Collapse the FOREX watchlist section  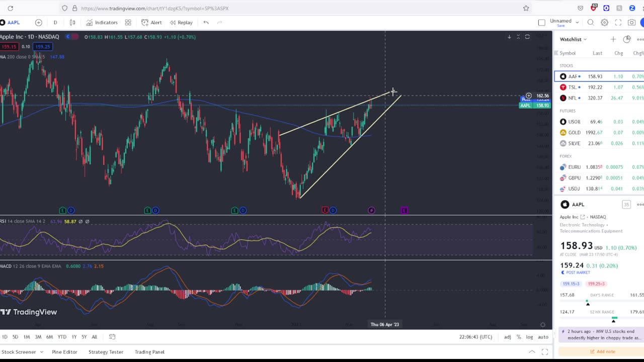pos(566,156)
